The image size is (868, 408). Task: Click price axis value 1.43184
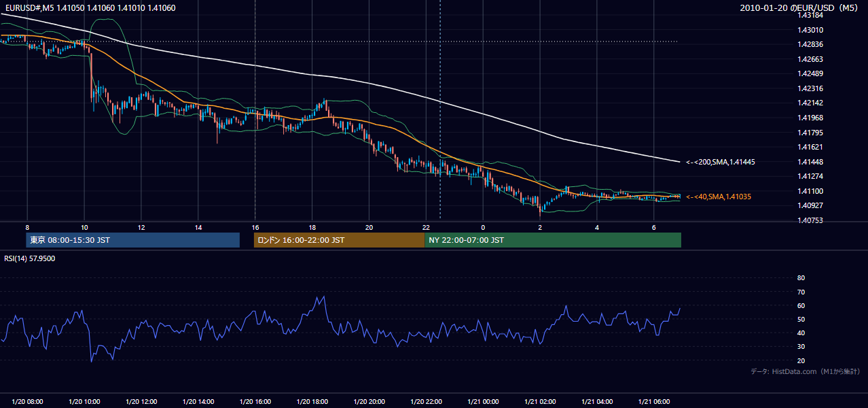(x=810, y=15)
